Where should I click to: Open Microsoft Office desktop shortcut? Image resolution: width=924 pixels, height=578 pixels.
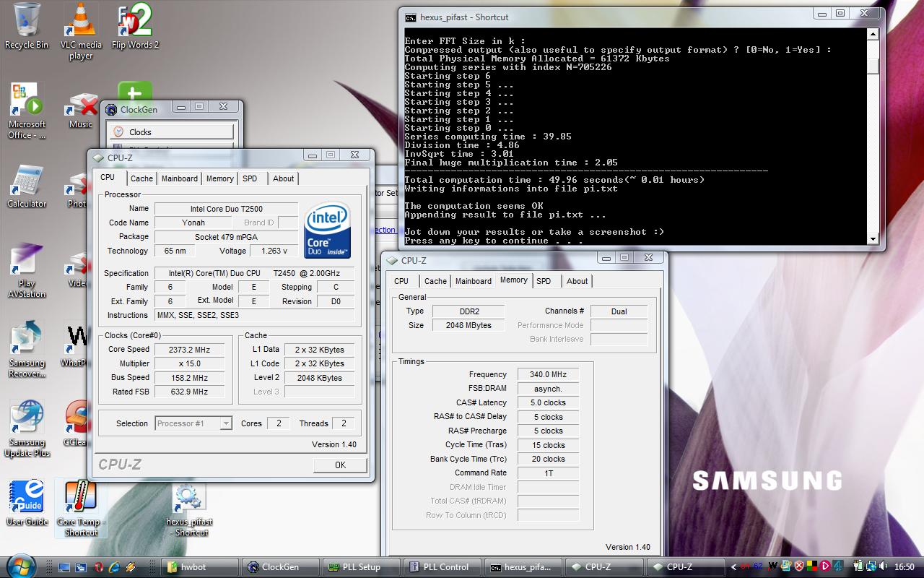27,111
